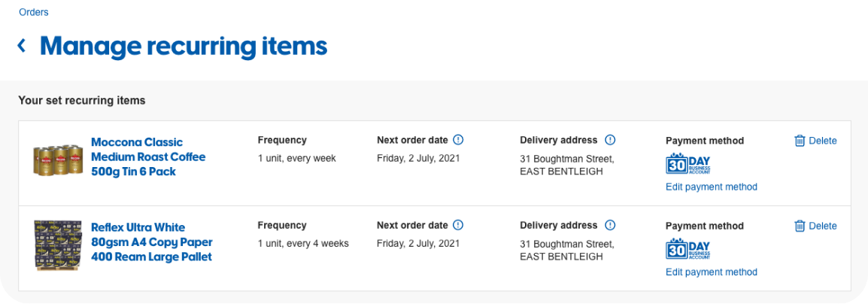The height and width of the screenshot is (304, 868).
Task: Click the Reflex paper pallet thumbnail
Action: point(57,245)
